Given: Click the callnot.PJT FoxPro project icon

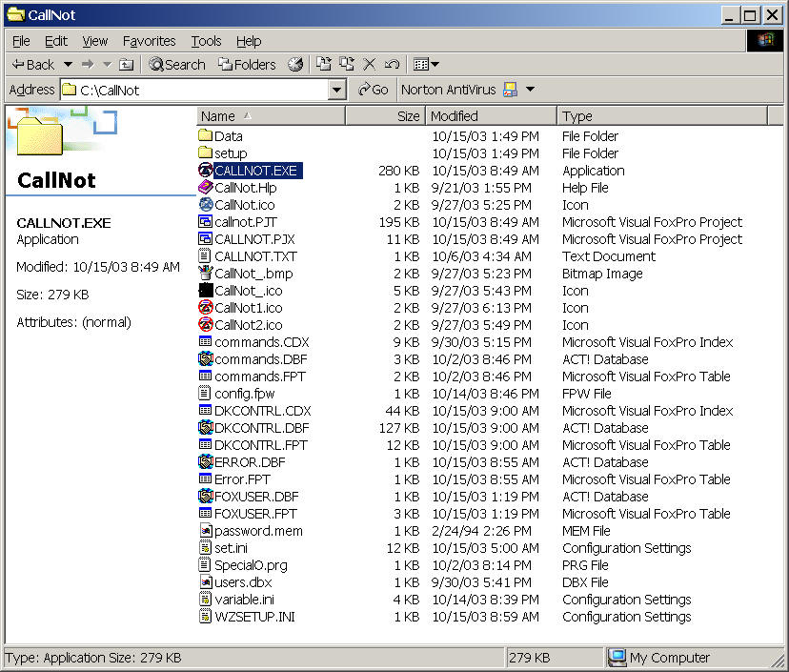Looking at the screenshot, I should pos(205,221).
